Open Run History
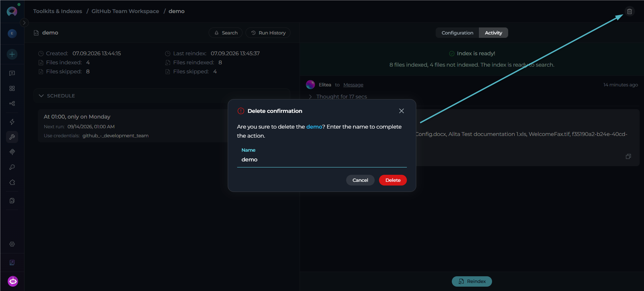 (268, 33)
